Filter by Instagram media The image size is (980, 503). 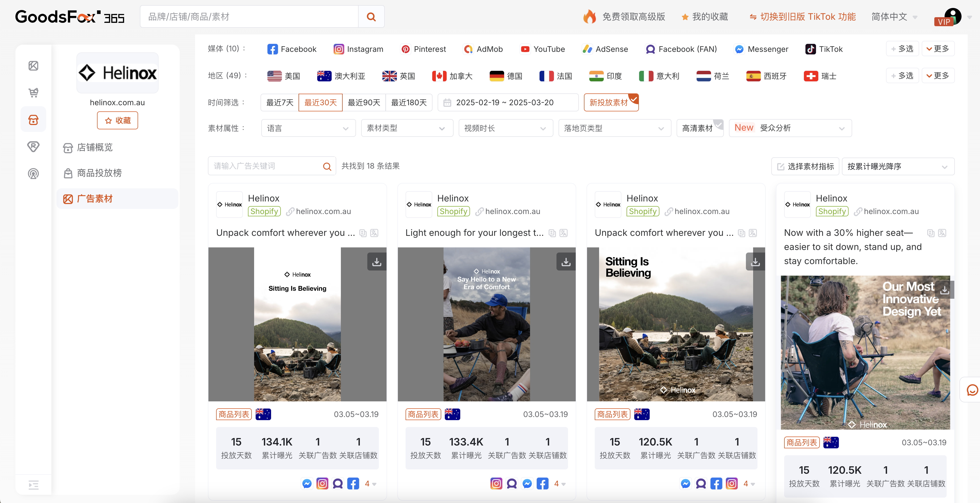tap(358, 49)
